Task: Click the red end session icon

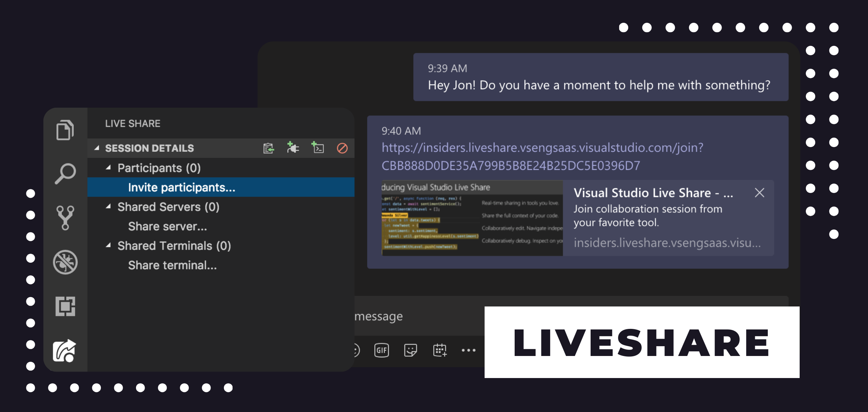Action: tap(342, 148)
